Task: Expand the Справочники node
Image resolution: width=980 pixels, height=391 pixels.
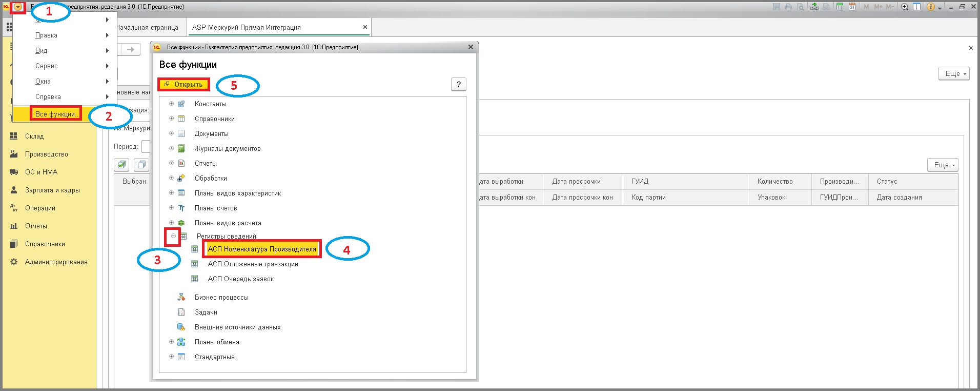Action: point(172,119)
